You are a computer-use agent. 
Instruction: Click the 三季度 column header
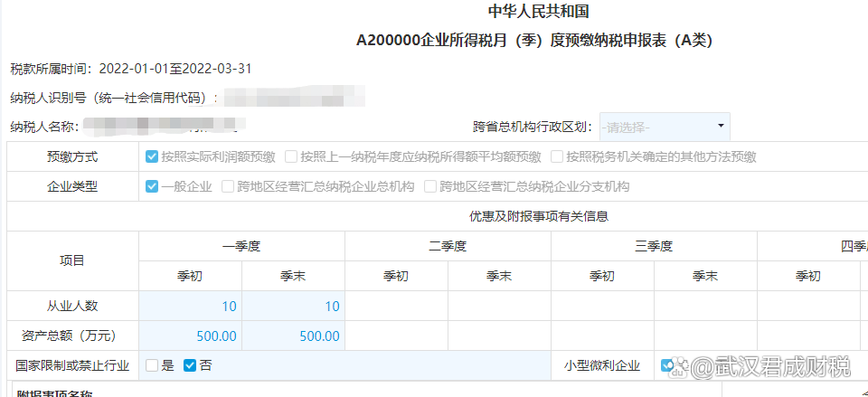pyautogui.click(x=654, y=246)
